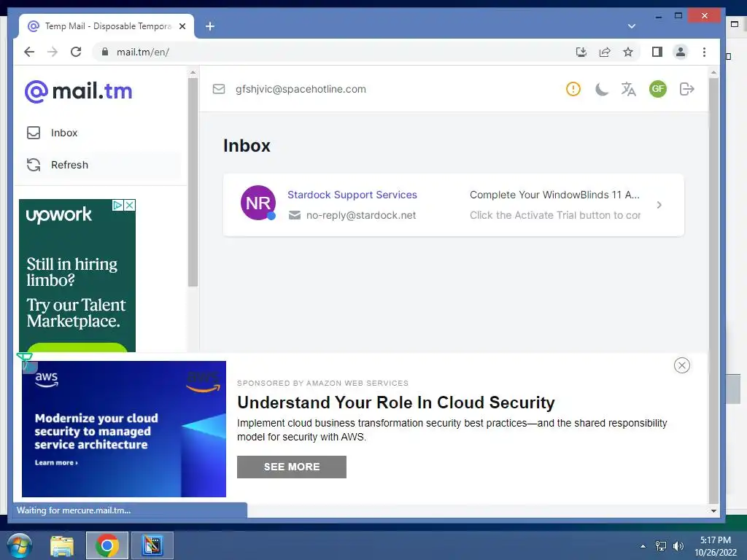The image size is (747, 560).
Task: Click SEE MORE ad button
Action: 292,467
